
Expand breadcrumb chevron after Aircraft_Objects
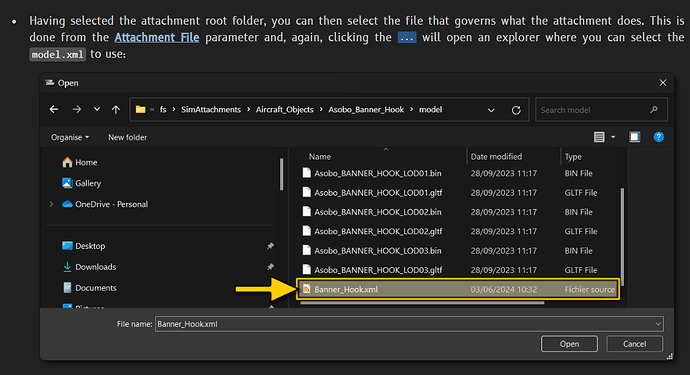(x=321, y=110)
